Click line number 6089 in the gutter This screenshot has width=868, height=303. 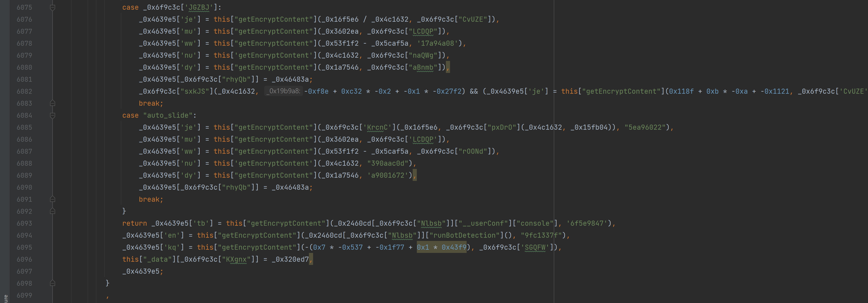click(24, 175)
